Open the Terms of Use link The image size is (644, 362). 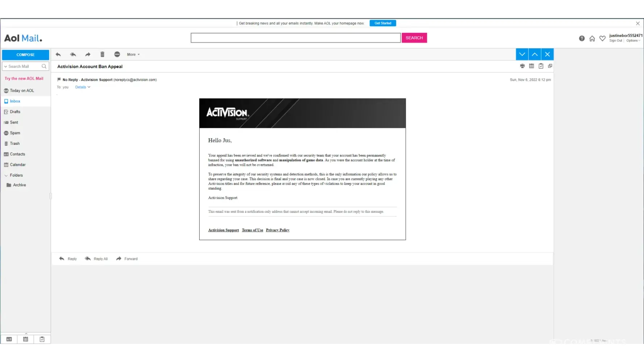pos(252,230)
